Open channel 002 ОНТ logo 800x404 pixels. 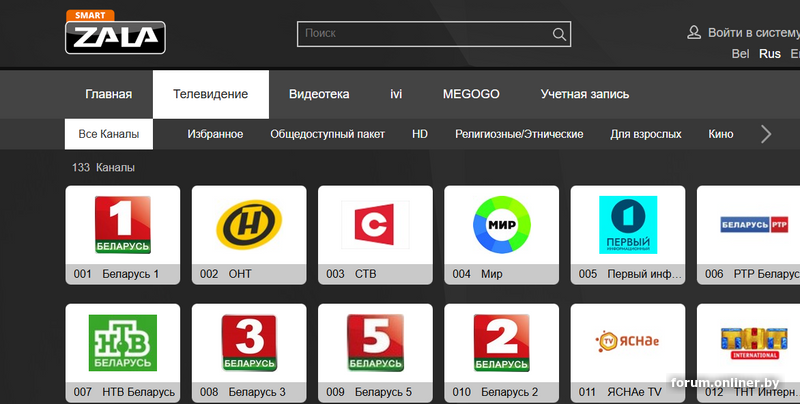coord(249,225)
